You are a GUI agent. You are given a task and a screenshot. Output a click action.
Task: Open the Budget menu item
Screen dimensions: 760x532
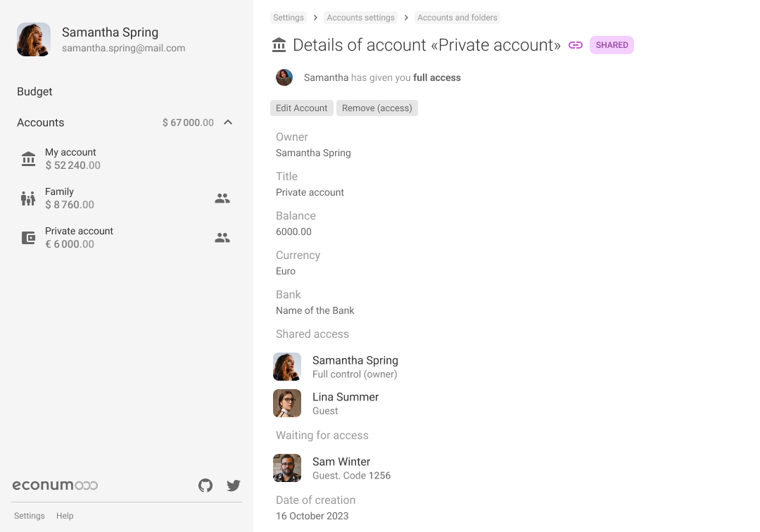pos(34,91)
